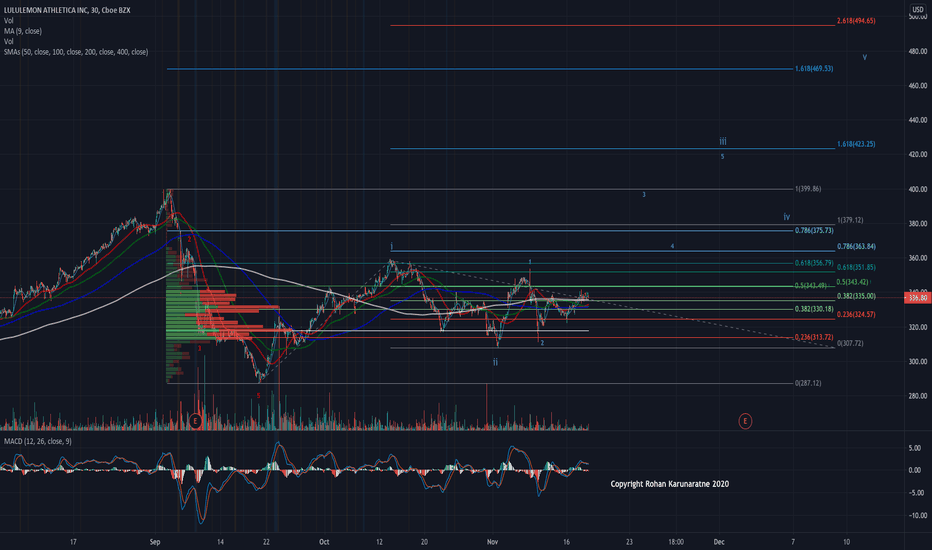
Task: Click the 1(379.12) Fibonacci label
Action: pos(850,220)
